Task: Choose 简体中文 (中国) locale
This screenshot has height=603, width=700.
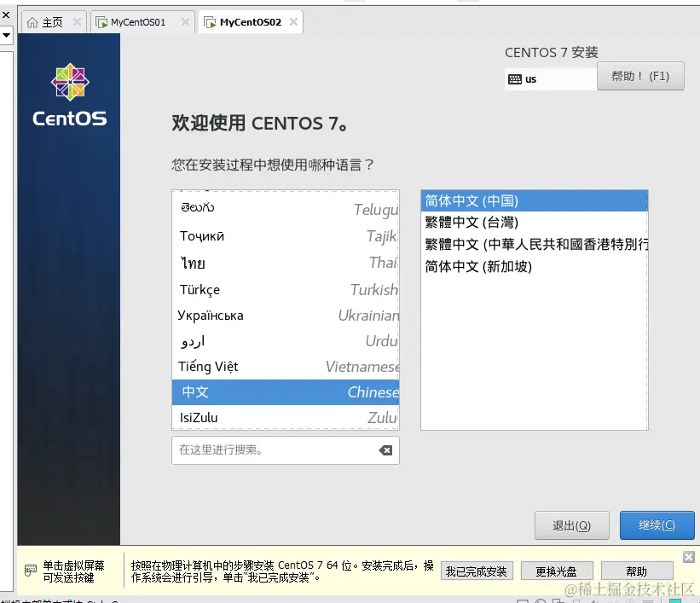Action: 534,200
